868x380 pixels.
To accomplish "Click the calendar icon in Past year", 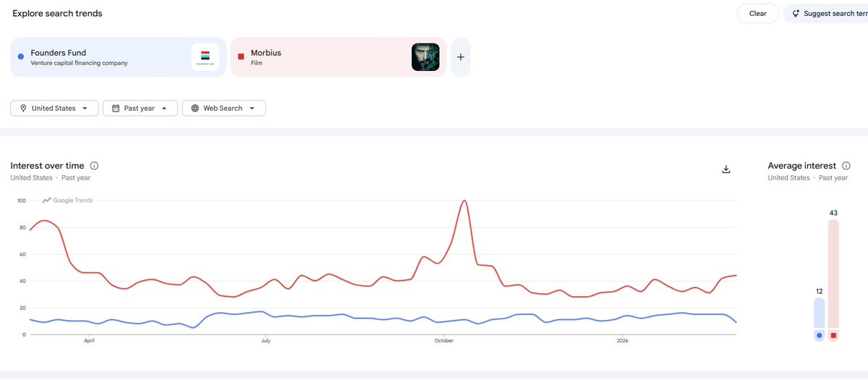I will click(116, 108).
